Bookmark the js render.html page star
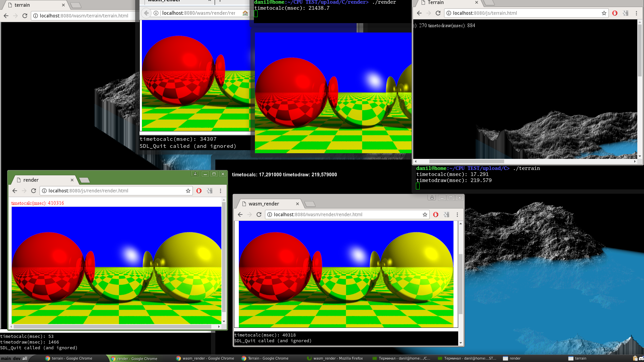Screen dimensions: 644x362 [188, 191]
